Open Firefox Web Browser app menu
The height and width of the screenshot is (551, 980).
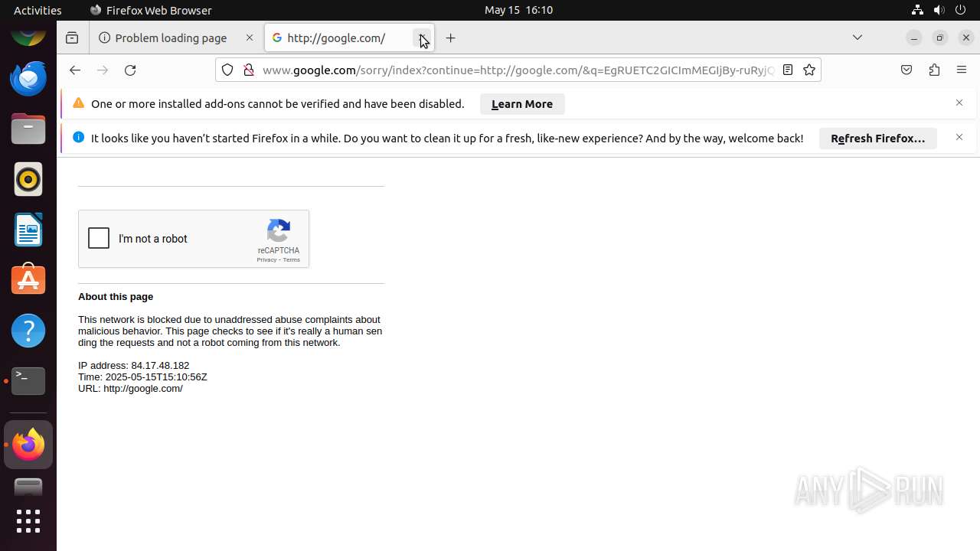pyautogui.click(x=151, y=10)
